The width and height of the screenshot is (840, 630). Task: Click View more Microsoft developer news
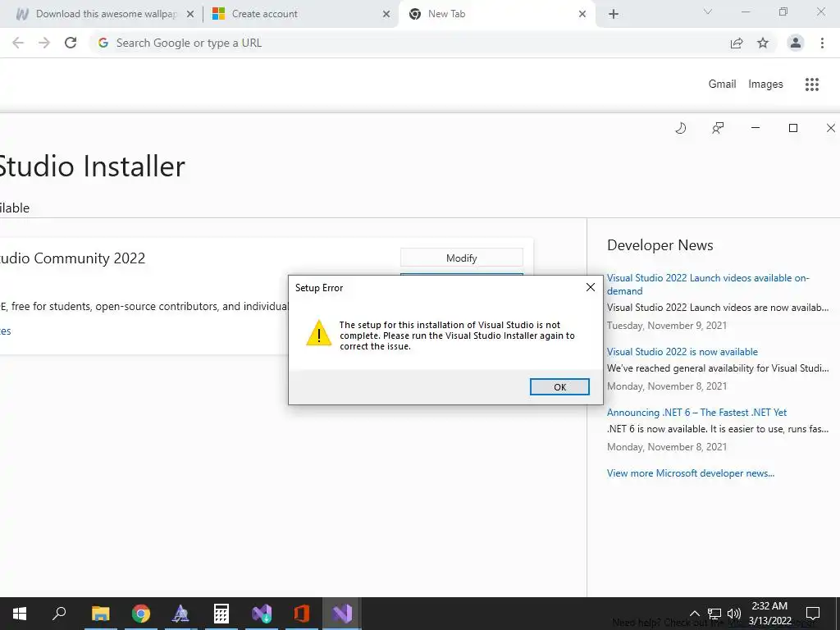(691, 473)
